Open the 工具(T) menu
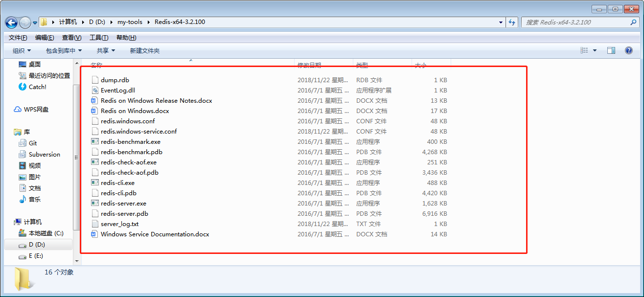 click(98, 38)
